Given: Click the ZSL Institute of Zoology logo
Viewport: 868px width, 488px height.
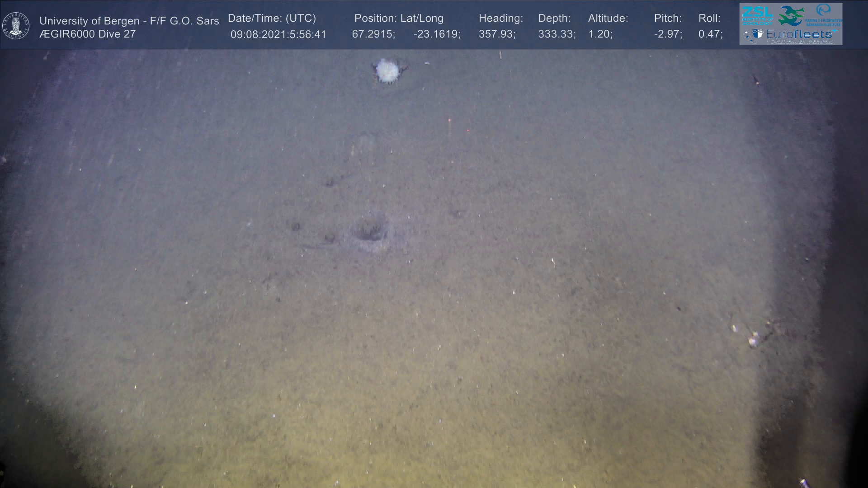Looking at the screenshot, I should [757, 15].
